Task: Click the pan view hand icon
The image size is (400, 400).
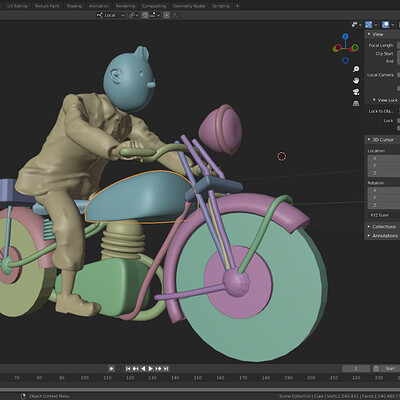Action: (356, 80)
